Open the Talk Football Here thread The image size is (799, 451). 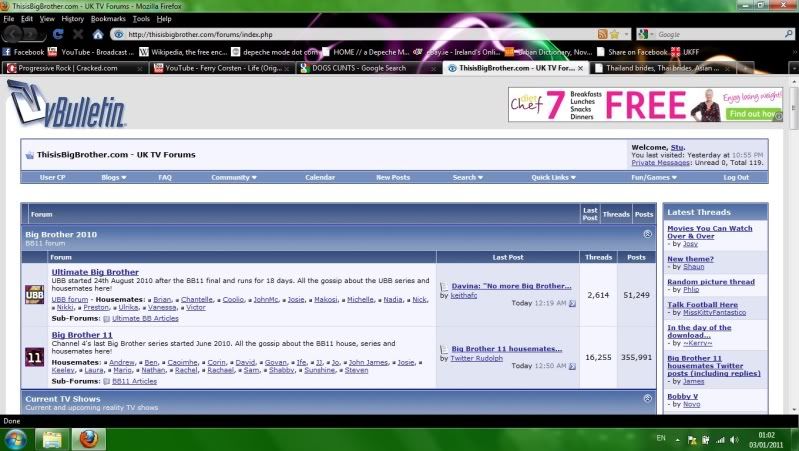702,304
